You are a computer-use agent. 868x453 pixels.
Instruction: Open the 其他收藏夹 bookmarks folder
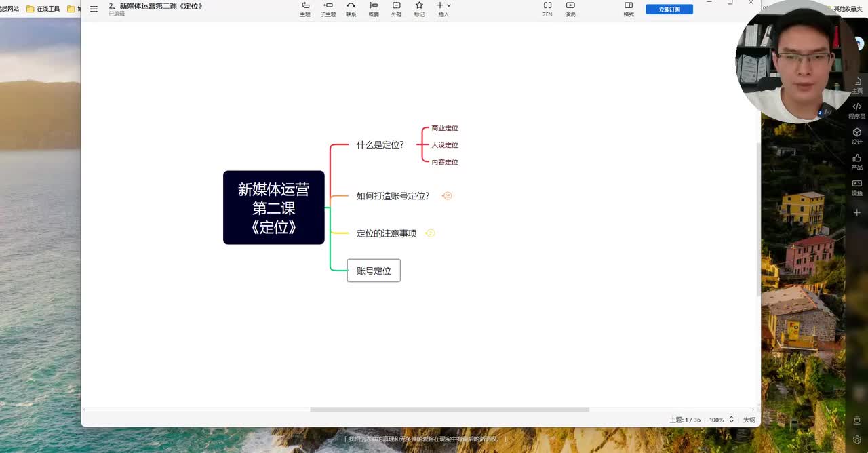coord(844,9)
